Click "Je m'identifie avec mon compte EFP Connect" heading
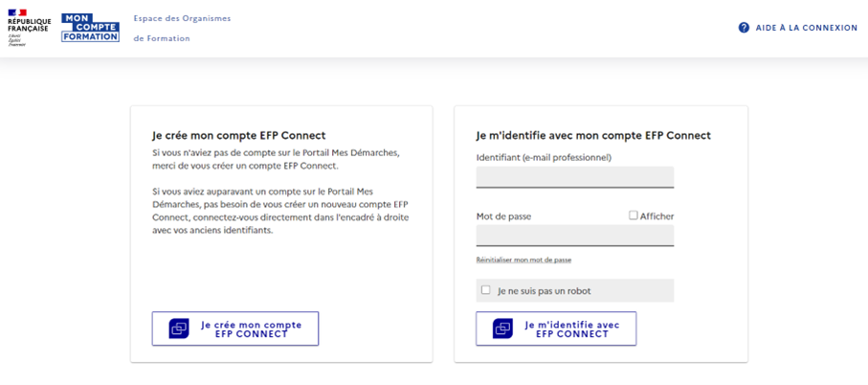The image size is (868, 385). [x=592, y=135]
